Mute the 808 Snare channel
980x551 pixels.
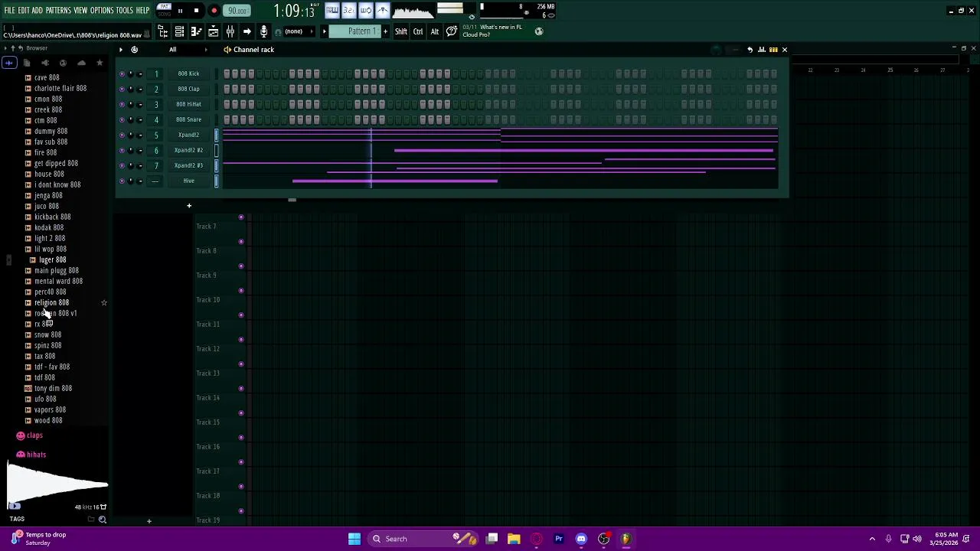pyautogui.click(x=122, y=119)
